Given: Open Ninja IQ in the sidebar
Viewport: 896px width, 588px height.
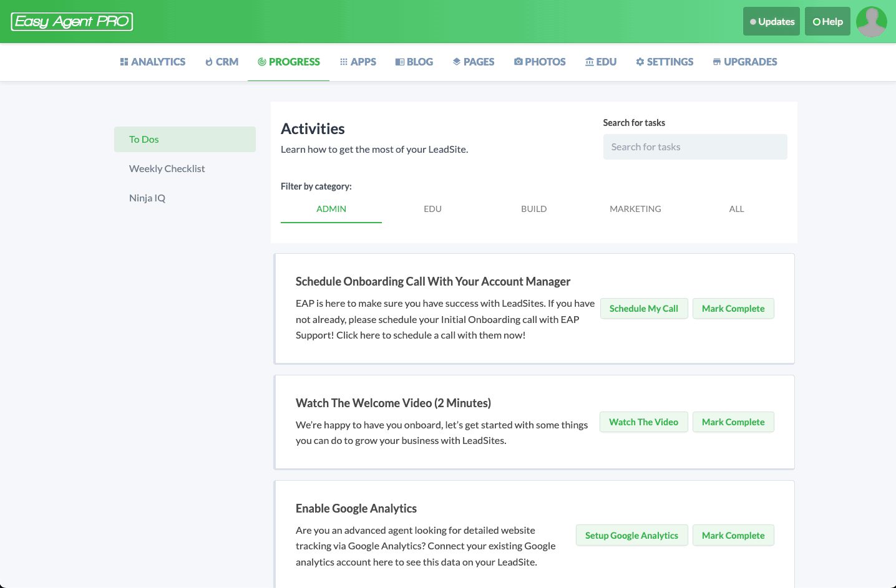Looking at the screenshot, I should click(x=185, y=198).
